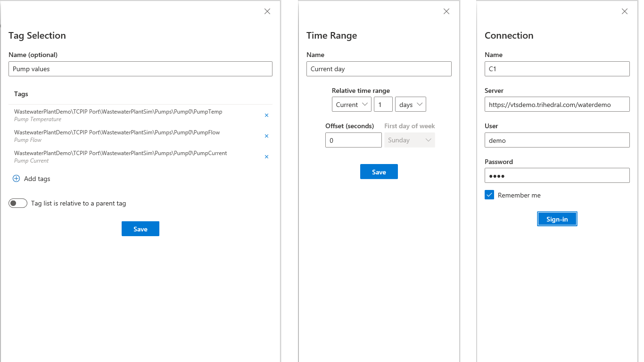Remove the PumpFlow tag entry
644x362 pixels.
(x=266, y=136)
